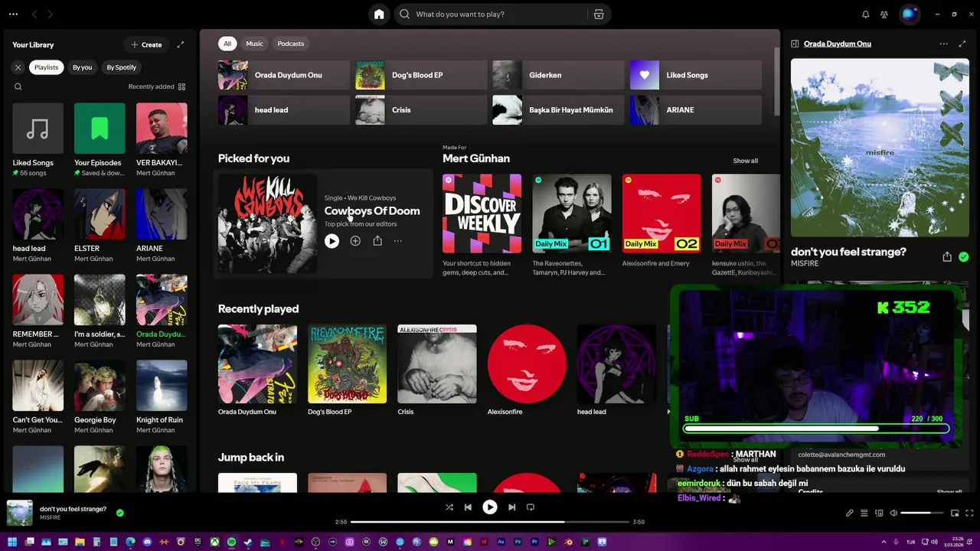Viewport: 980px width, 551px height.
Task: Open Windows Start menu
Action: pyautogui.click(x=12, y=542)
